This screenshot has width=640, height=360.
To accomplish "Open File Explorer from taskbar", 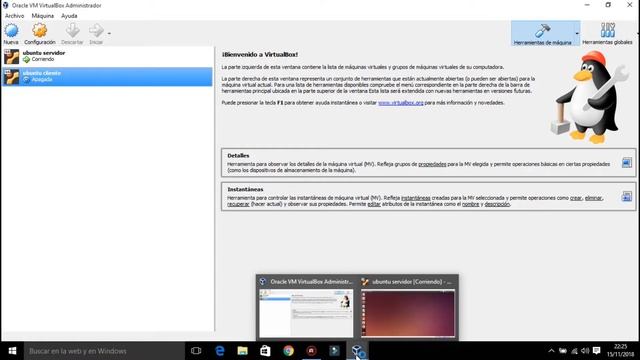I will pyautogui.click(x=242, y=351).
